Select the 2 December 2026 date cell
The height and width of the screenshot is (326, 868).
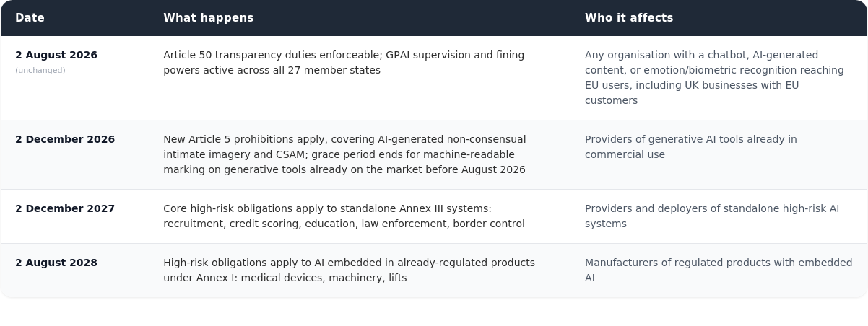click(65, 139)
